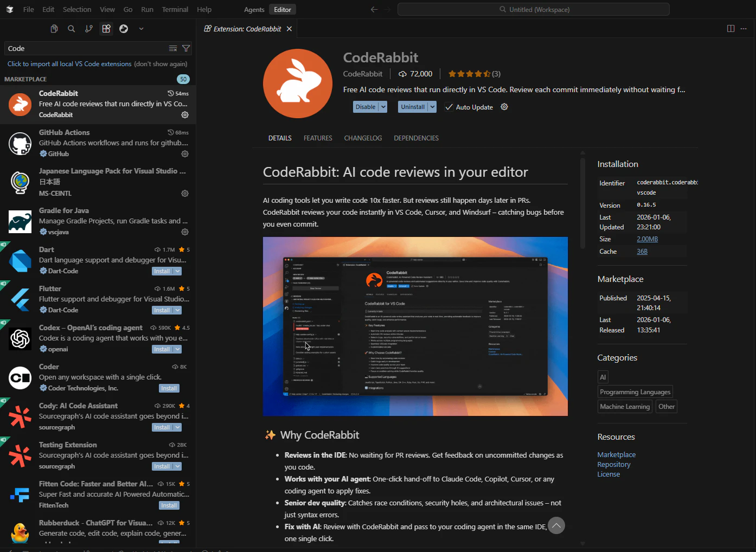The width and height of the screenshot is (756, 552).
Task: Click the Disable button
Action: tap(366, 107)
